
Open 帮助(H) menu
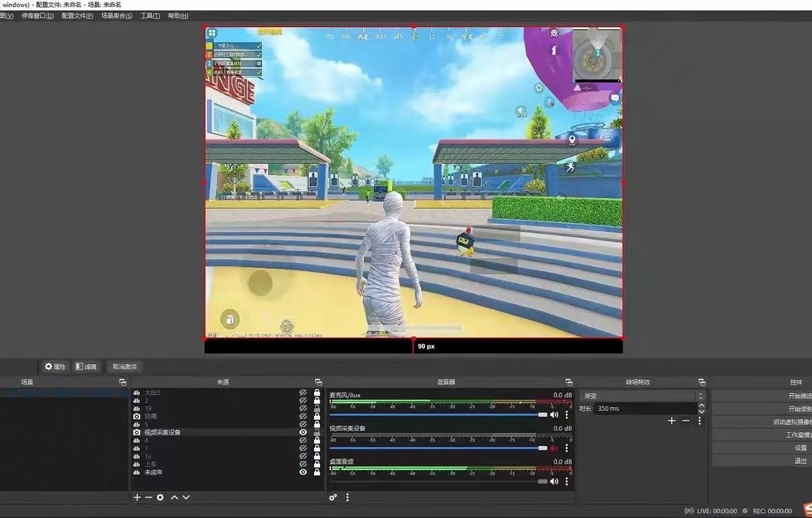178,16
